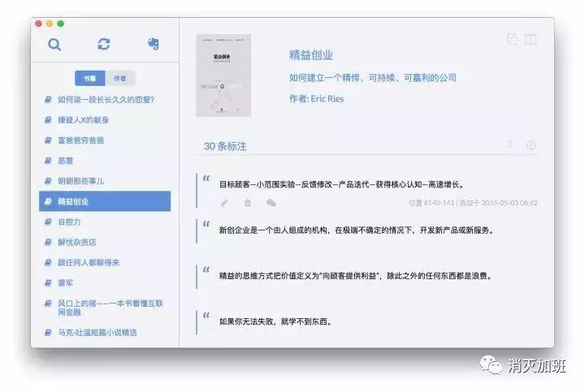Click the book icon beside 自控力
Viewport: 585px width, 392px height.
[x=48, y=222]
